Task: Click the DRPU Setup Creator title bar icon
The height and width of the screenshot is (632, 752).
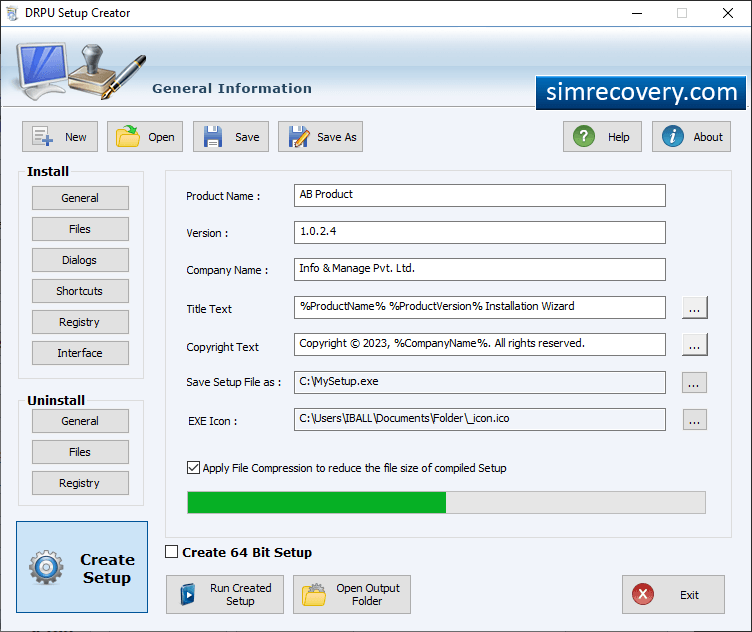Action: pos(12,13)
